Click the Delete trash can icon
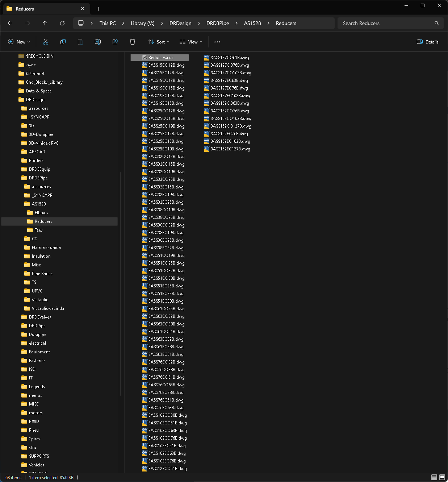This screenshot has height=482, width=448. (x=133, y=42)
